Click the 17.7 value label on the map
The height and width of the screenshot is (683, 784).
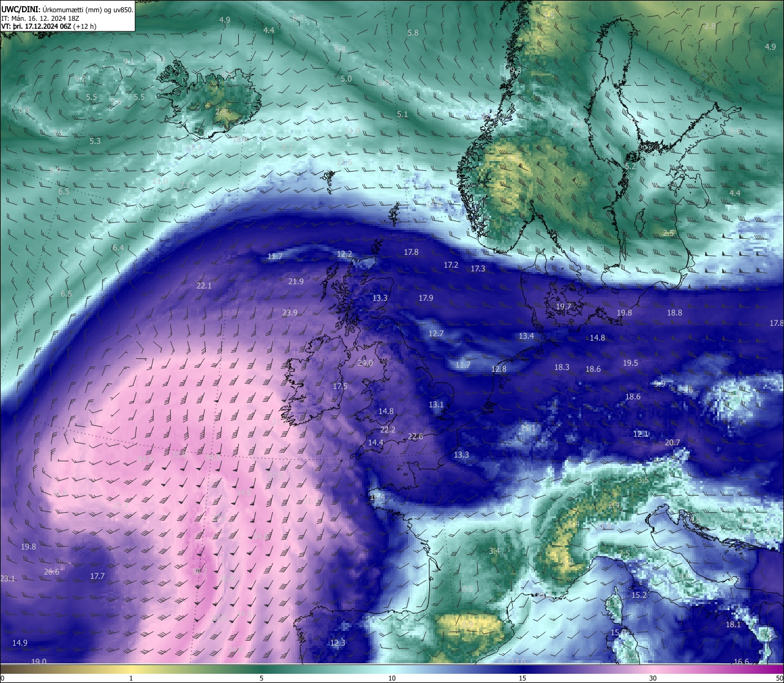pos(97,576)
